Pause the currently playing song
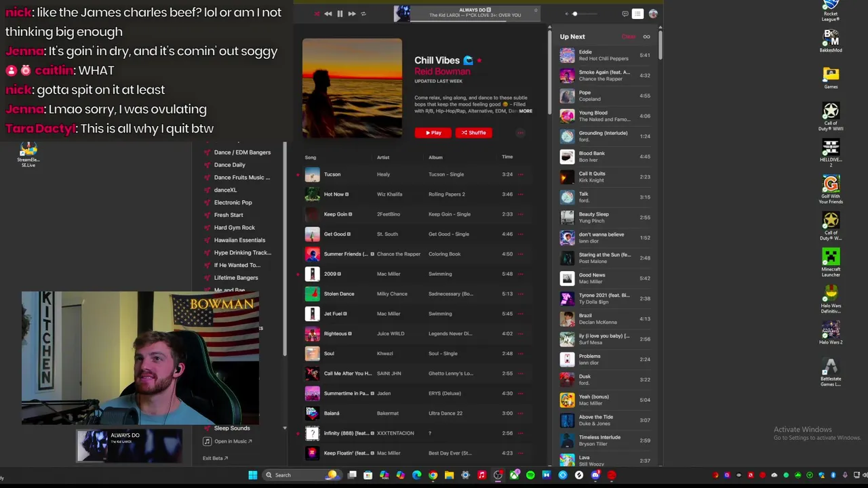 point(340,14)
